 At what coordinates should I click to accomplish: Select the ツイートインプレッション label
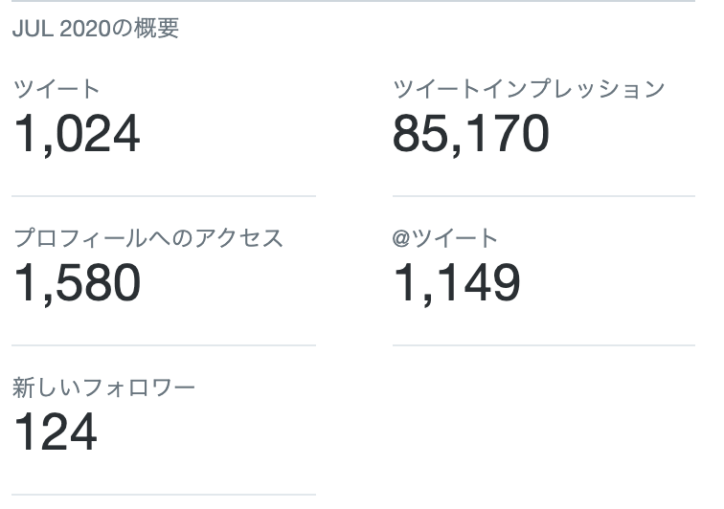coord(529,89)
